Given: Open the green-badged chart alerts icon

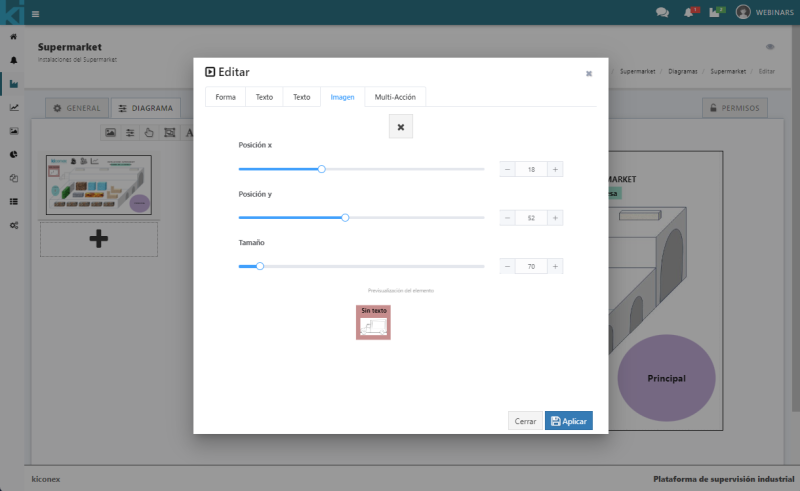Looking at the screenshot, I should pyautogui.click(x=716, y=12).
